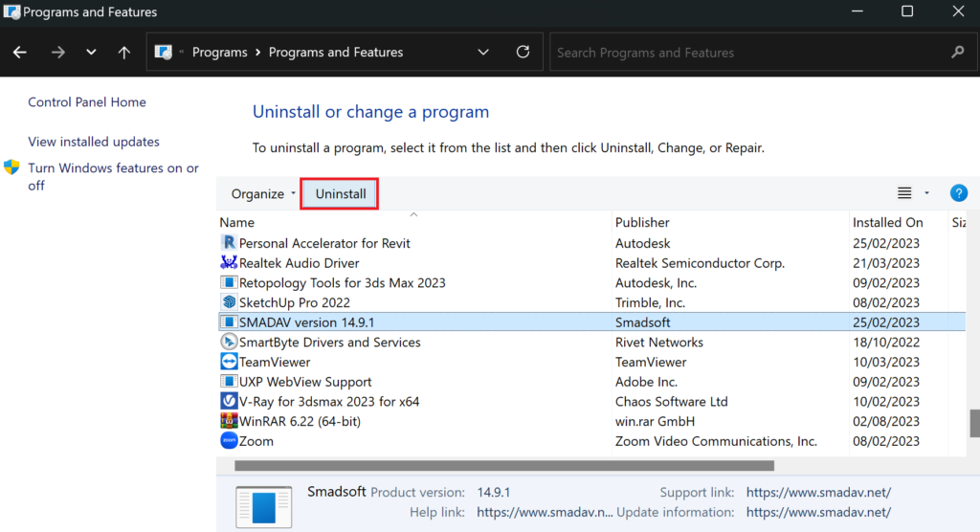This screenshot has width=980, height=532.
Task: Go up one level with Up arrow
Action: pyautogui.click(x=124, y=53)
